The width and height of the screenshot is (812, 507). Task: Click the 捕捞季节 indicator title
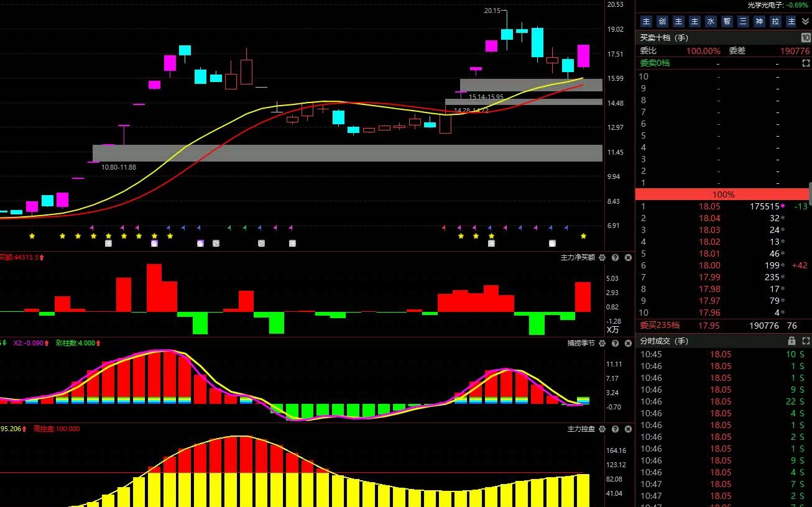coord(581,343)
